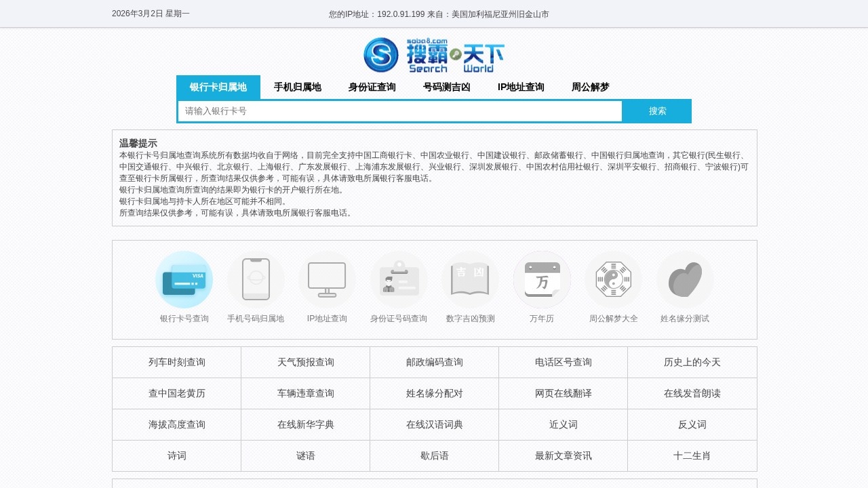Screen dimensions: 868x488
Task: Open the 身份证号码查询 ID card icon
Action: click(x=399, y=279)
